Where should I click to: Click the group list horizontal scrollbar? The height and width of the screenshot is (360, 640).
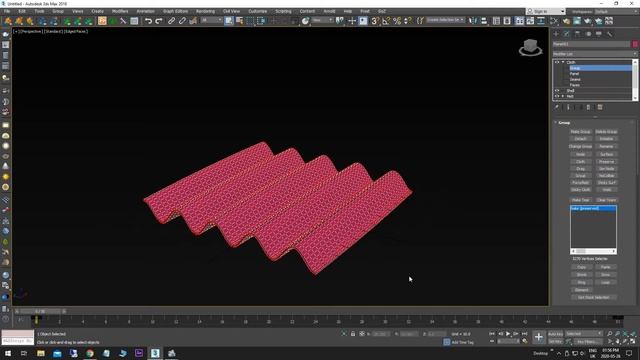click(x=593, y=251)
